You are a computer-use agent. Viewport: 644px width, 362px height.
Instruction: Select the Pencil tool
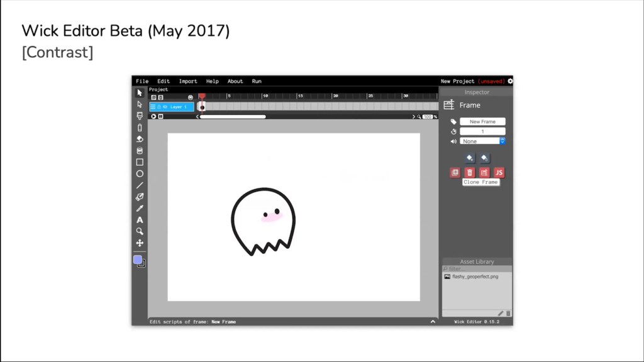click(140, 128)
